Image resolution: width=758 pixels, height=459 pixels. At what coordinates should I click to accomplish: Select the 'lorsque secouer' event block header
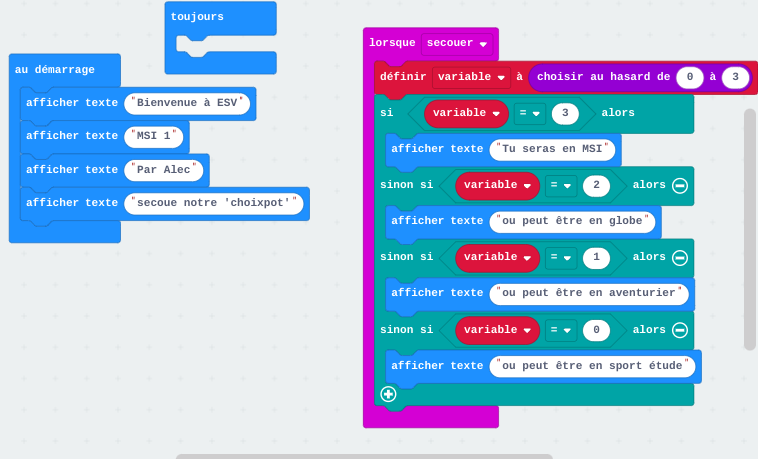[392, 43]
